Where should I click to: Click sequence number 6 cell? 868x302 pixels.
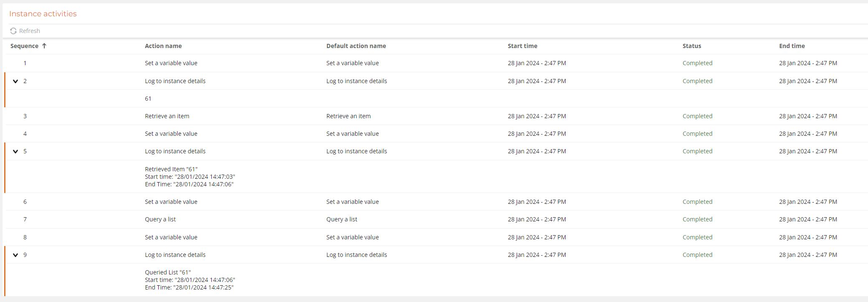tap(25, 202)
